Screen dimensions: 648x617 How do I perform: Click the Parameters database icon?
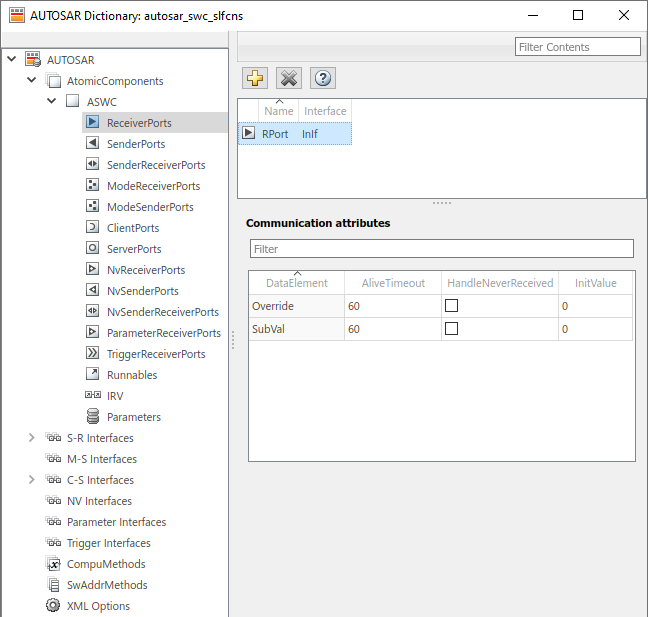pyautogui.click(x=93, y=417)
